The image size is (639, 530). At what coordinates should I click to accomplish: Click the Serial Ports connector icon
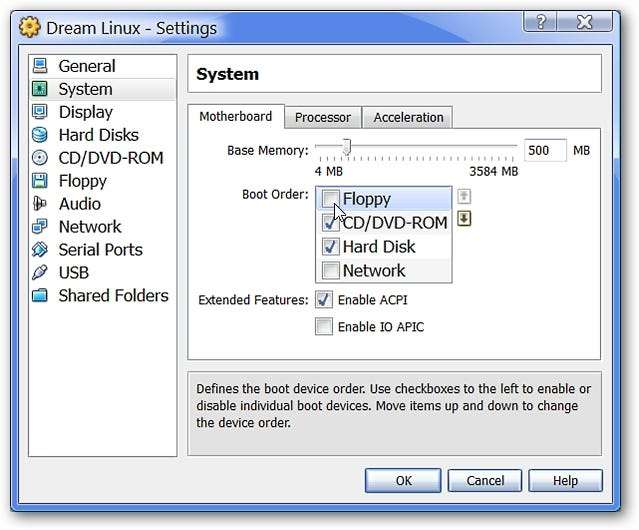click(40, 249)
